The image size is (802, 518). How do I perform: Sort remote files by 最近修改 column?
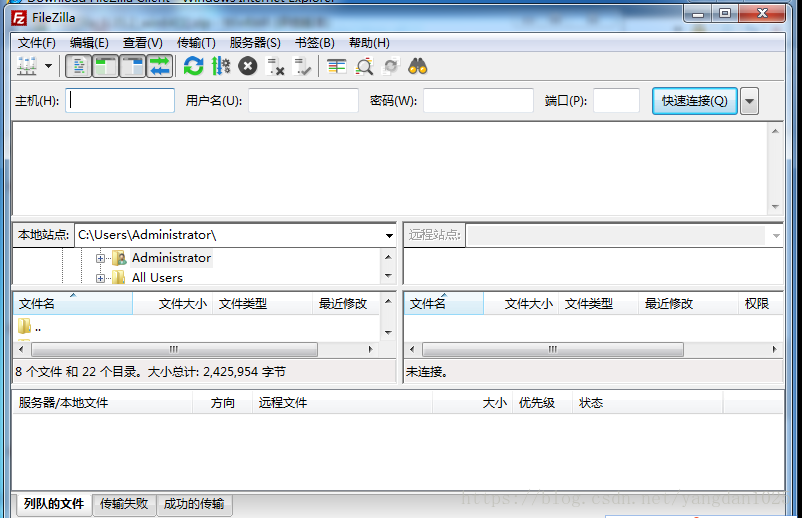[688, 304]
